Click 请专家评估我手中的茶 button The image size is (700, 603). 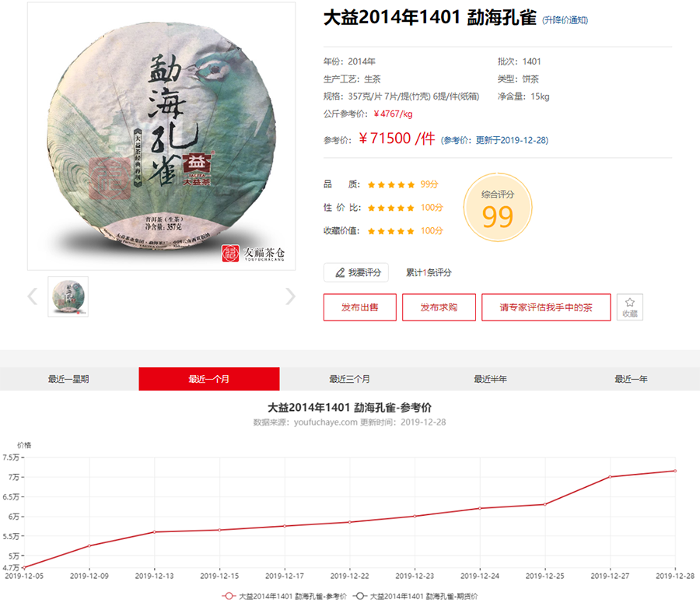[x=546, y=307]
